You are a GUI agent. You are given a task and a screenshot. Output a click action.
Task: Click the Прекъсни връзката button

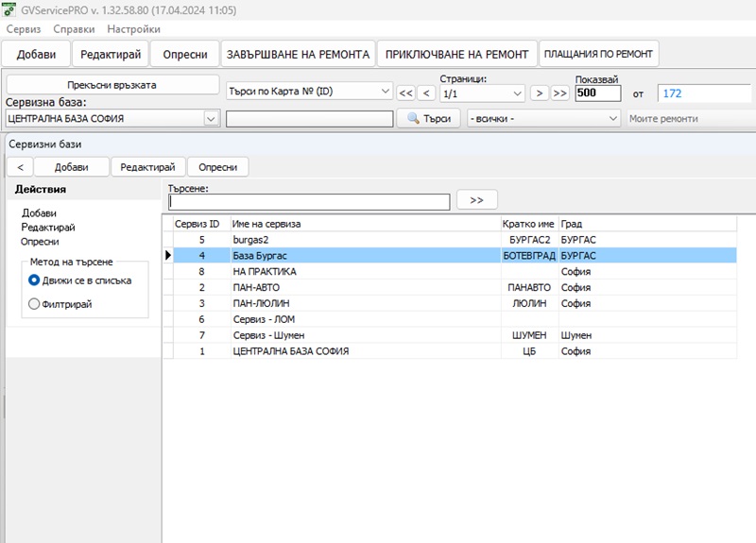112,85
